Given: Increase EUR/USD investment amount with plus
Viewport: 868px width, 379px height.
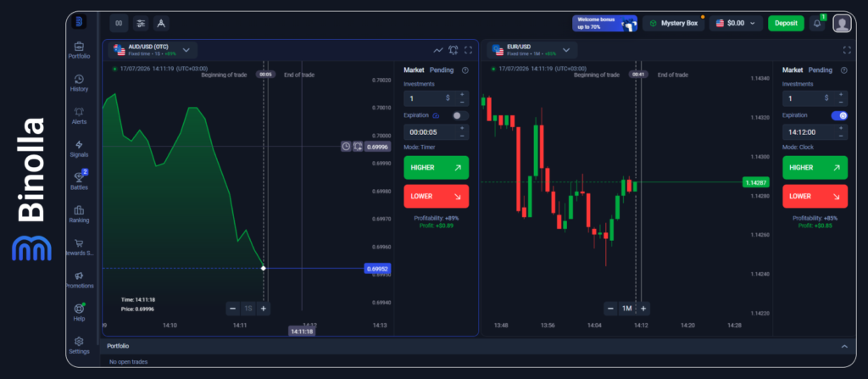Looking at the screenshot, I should [x=841, y=94].
